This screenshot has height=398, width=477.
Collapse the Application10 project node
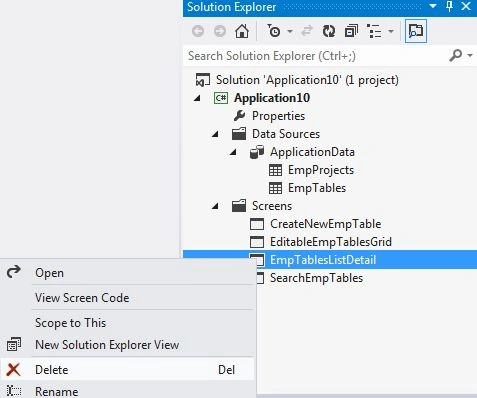[197, 98]
